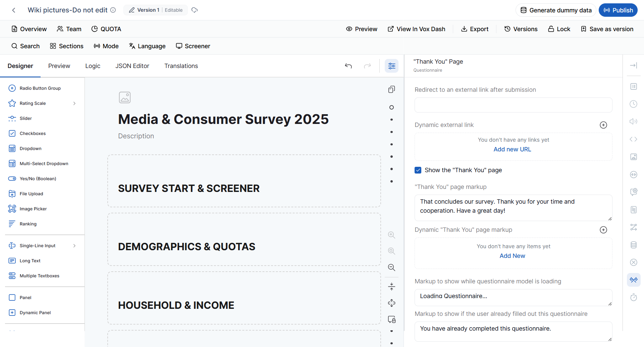644x347 pixels.
Task: Open the image icon in right sidebar
Action: [x=634, y=157]
